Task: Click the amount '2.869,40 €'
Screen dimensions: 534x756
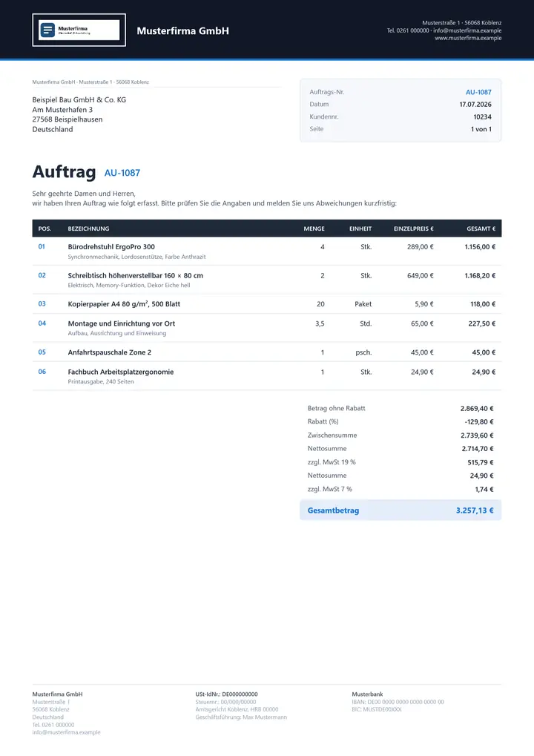Action: point(477,408)
